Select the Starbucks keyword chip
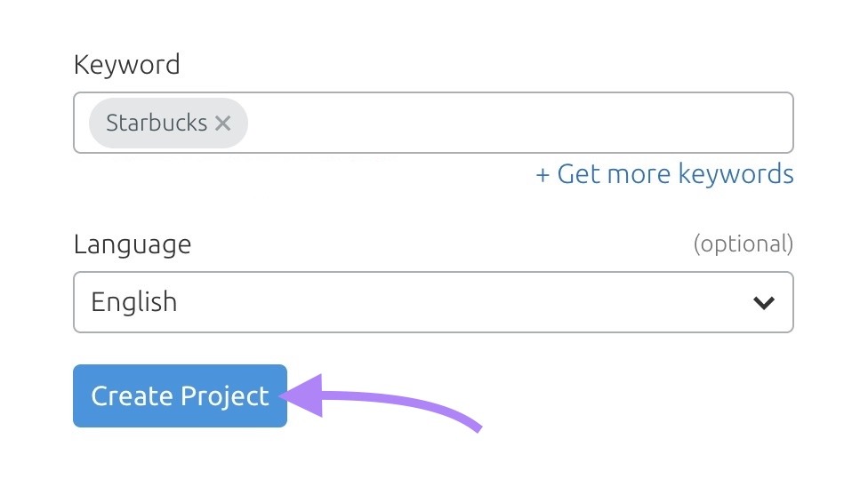 pos(157,124)
